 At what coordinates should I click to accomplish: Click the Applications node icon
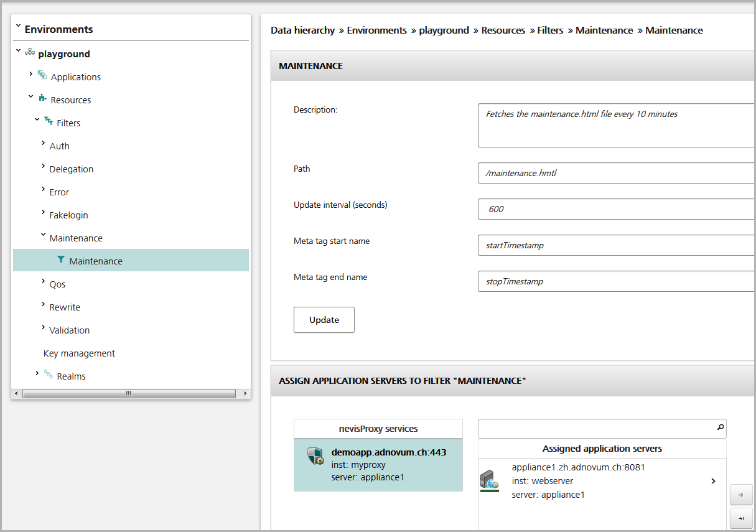[x=42, y=75]
